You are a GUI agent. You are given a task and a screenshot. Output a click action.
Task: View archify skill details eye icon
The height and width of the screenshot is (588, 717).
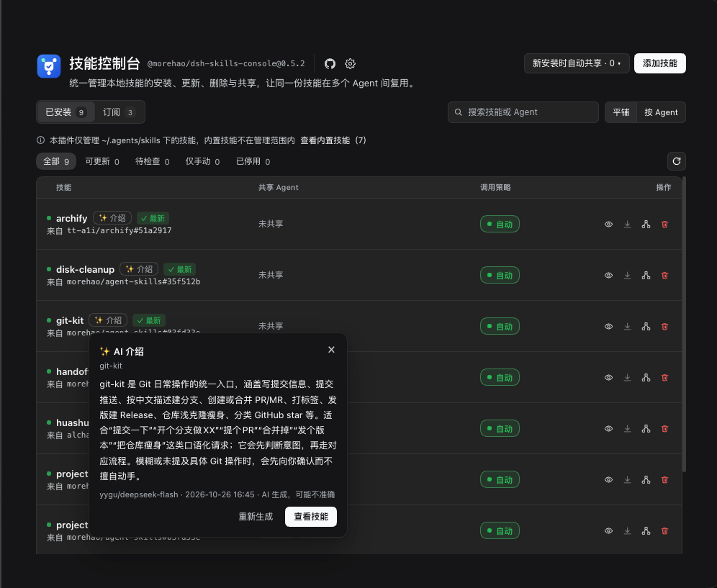(608, 225)
